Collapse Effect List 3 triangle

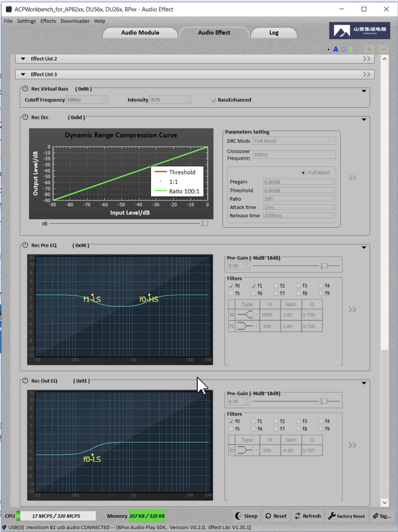[x=23, y=74]
